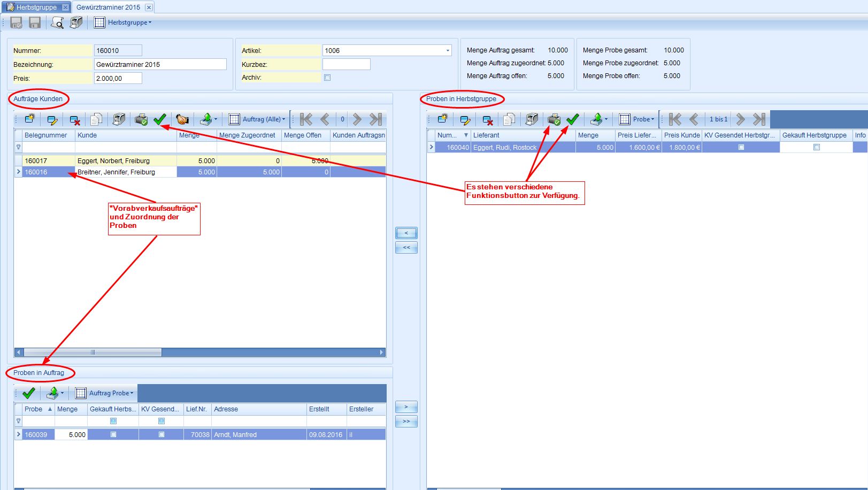Viewport: 868px width, 490px height.
Task: Open the print preview magnifier icon
Action: [x=57, y=22]
